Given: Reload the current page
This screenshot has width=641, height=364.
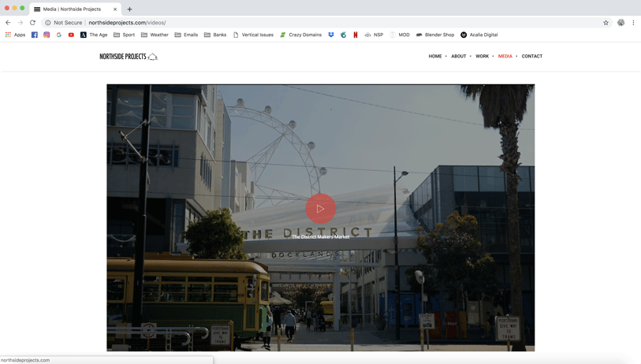Looking at the screenshot, I should 32,23.
